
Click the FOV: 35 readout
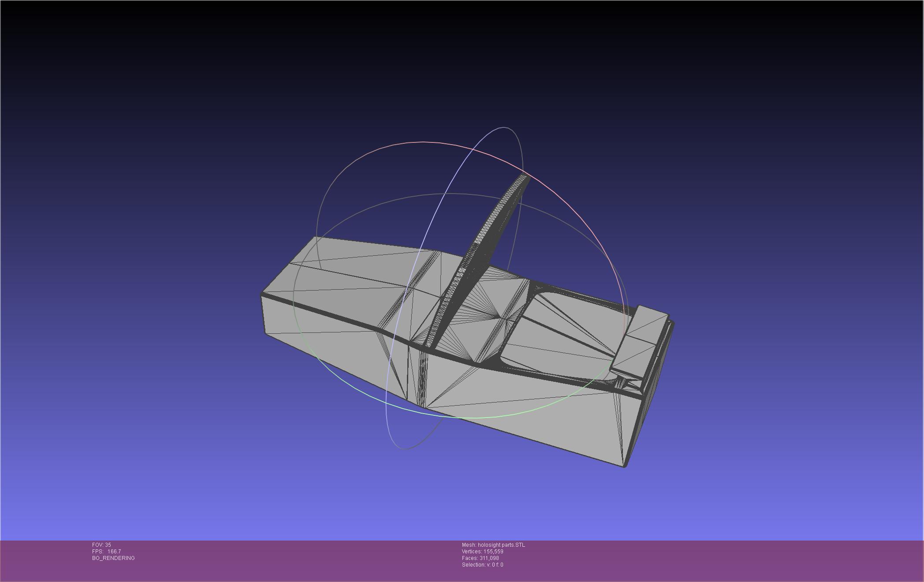pyautogui.click(x=101, y=545)
